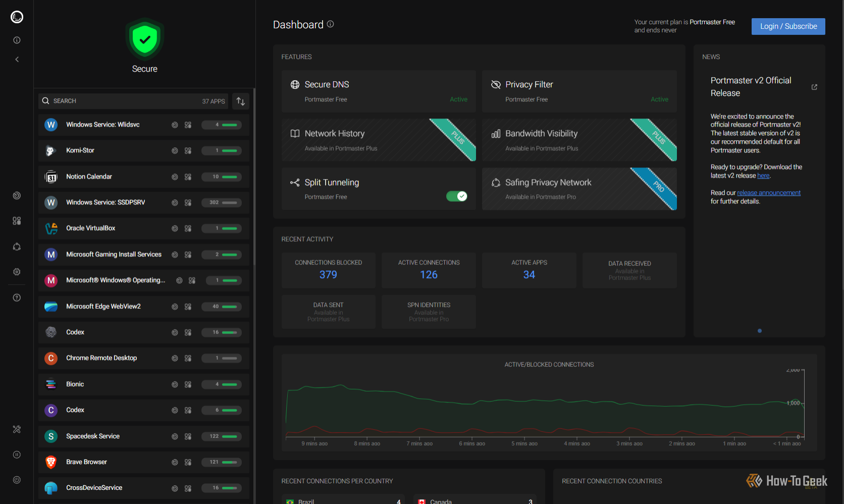
Task: Open the SPN page from the sidebar
Action: coord(17,247)
